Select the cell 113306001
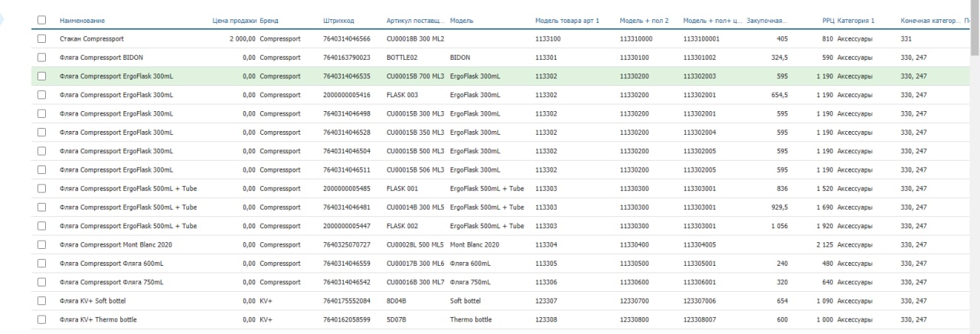The width and height of the screenshot is (980, 334). pos(700,282)
